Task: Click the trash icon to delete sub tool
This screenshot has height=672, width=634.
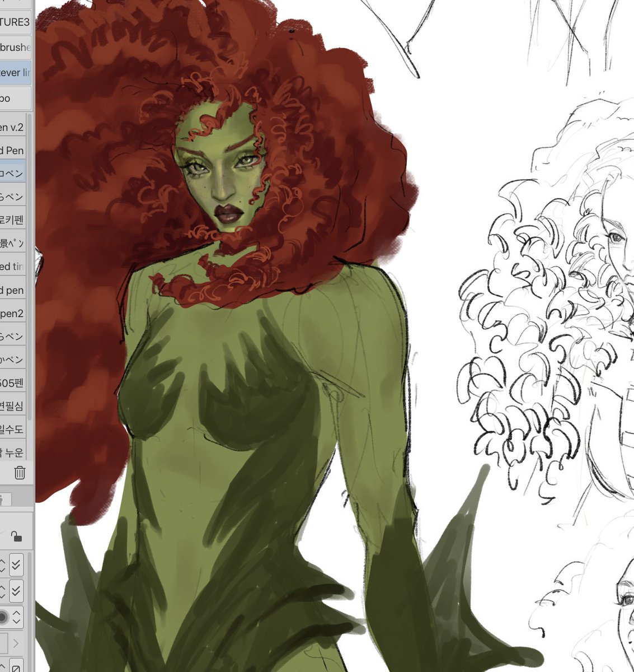Action: coord(20,473)
